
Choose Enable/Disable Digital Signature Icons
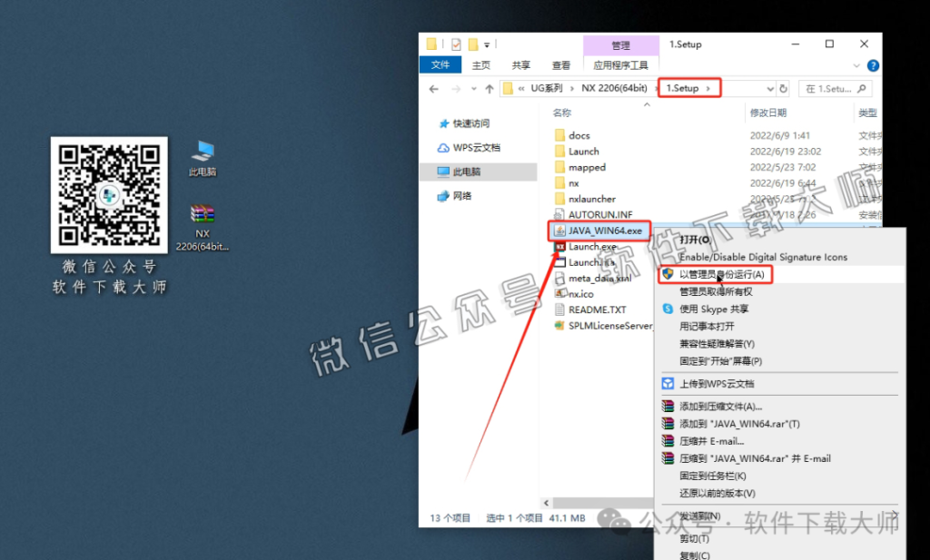coord(763,257)
